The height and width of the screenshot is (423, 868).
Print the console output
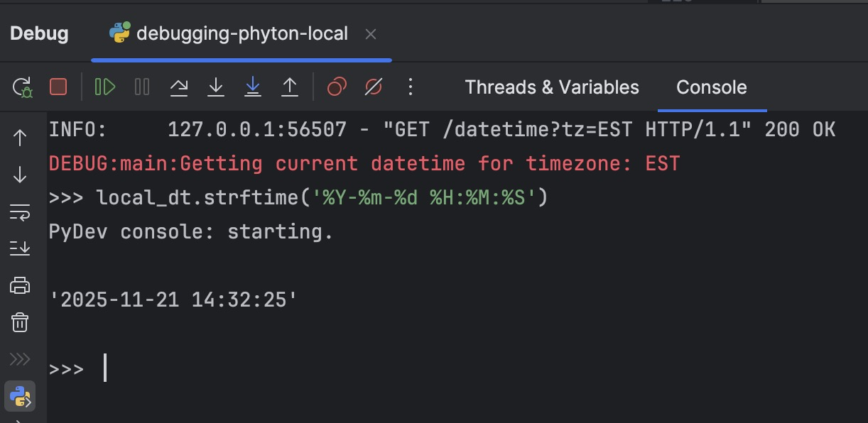click(20, 285)
